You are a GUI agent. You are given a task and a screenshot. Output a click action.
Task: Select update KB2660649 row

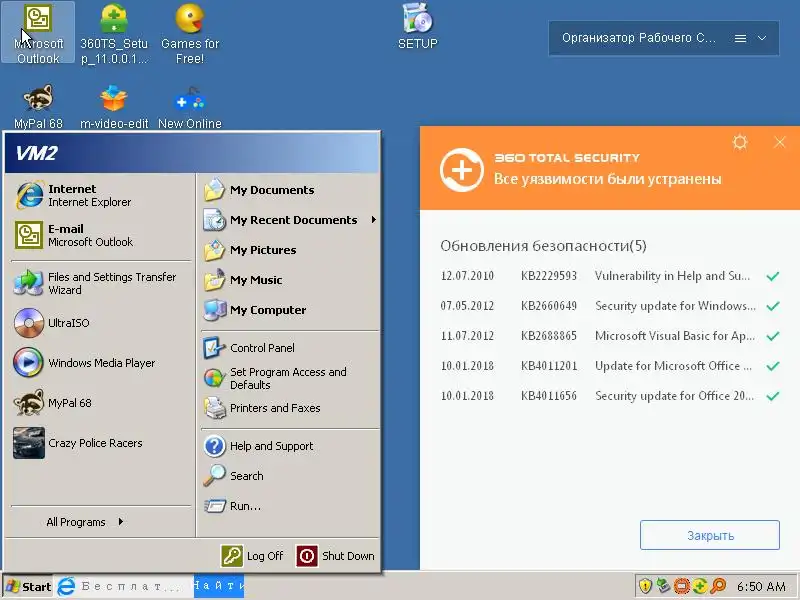point(610,306)
